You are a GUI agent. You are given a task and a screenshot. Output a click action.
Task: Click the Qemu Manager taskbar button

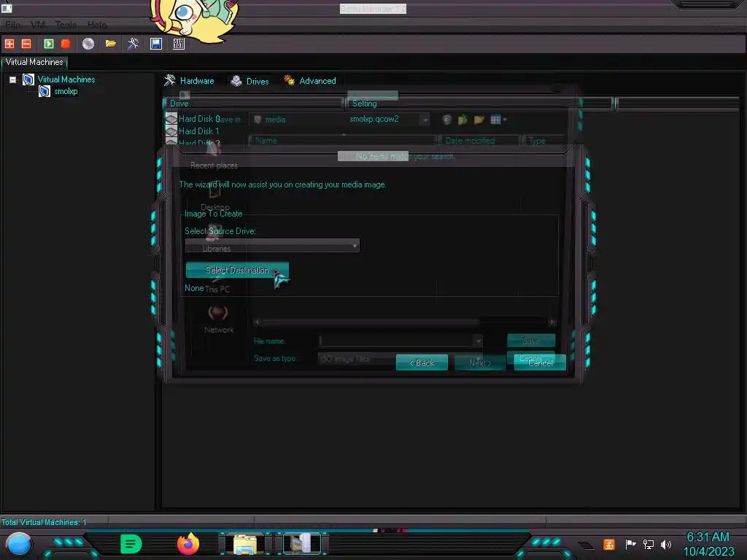point(302,544)
